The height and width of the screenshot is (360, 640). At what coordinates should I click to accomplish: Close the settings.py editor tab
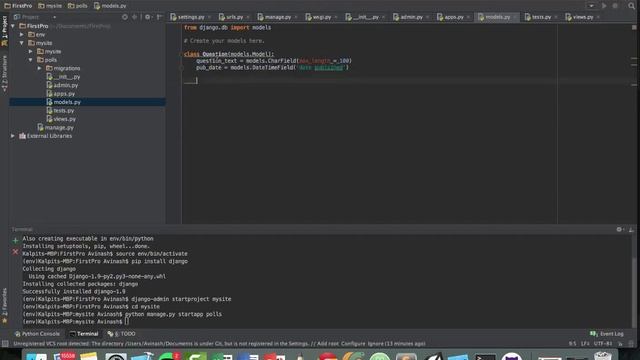(x=209, y=17)
